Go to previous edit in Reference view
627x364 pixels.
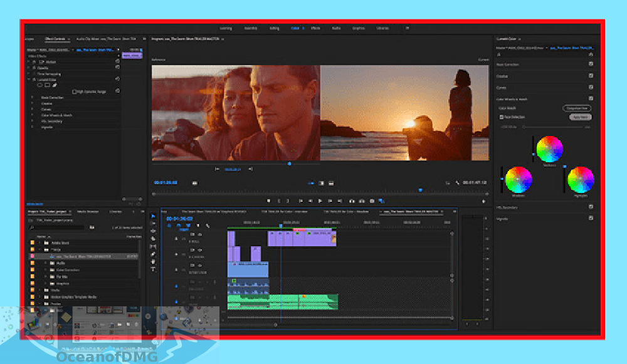point(217,169)
